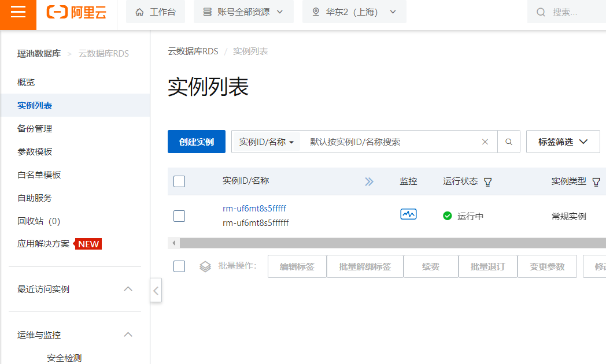Viewport: 606px width, 364px height.
Task: Collapse the 最近访问实例 section
Action: point(128,289)
